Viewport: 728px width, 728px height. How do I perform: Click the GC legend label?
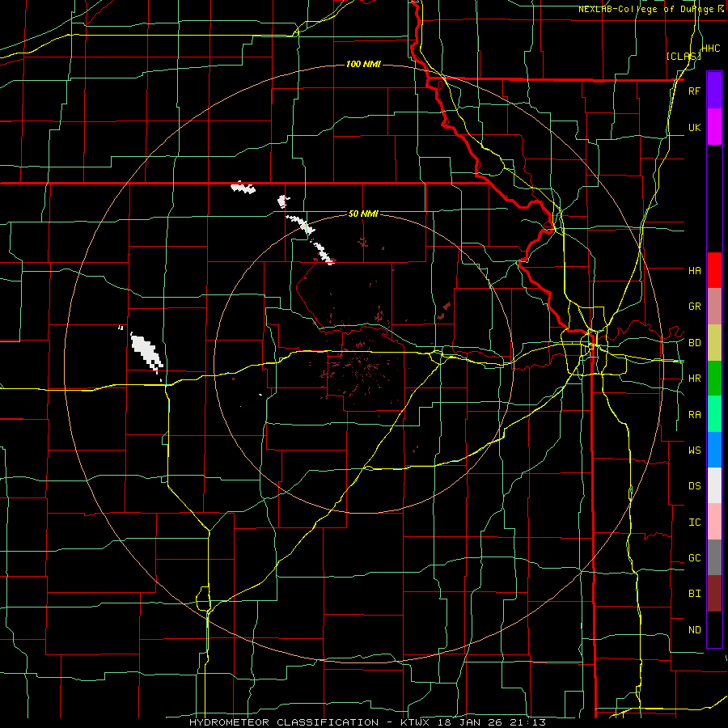[694, 558]
